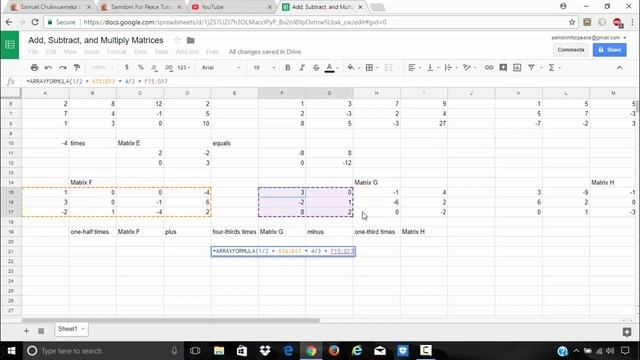640x360 pixels.
Task: Open the Dropbox taskbar icon
Action: pos(265,351)
